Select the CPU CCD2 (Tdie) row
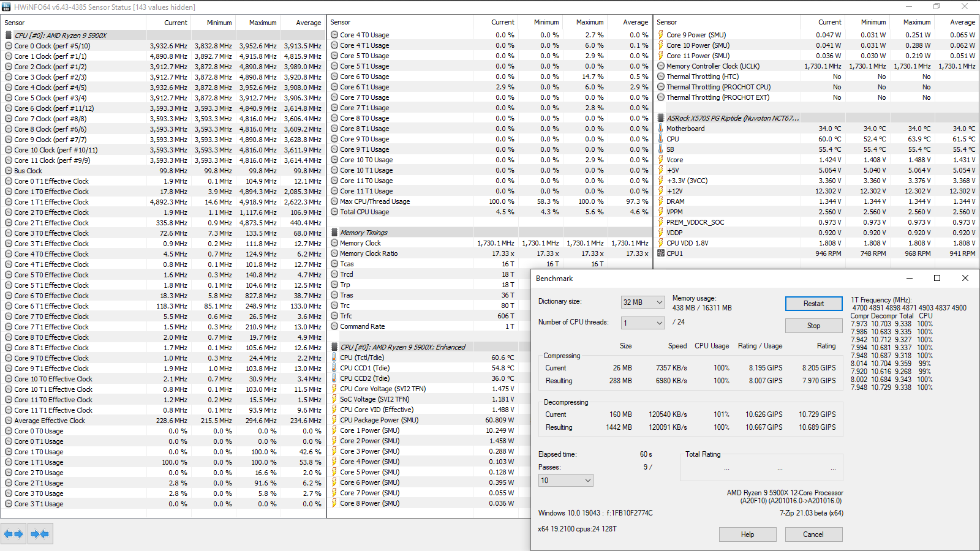 [x=430, y=378]
